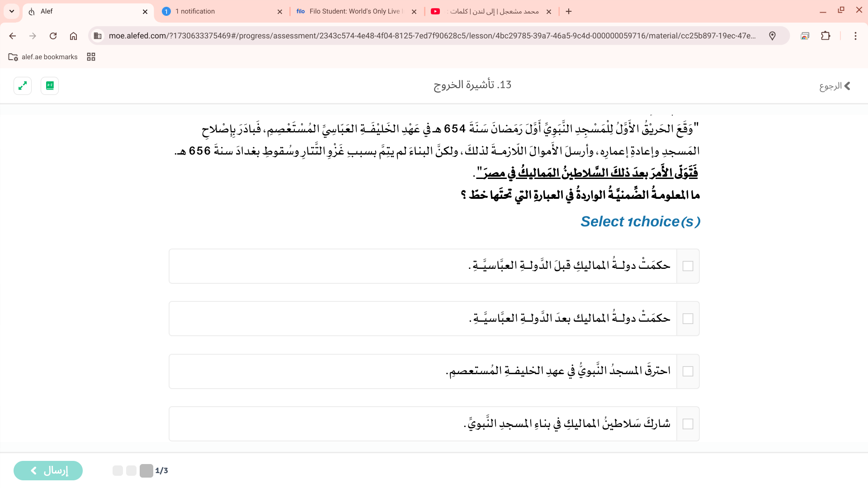Click the browser home icon
Viewport: 868px width, 488px height.
point(73,36)
